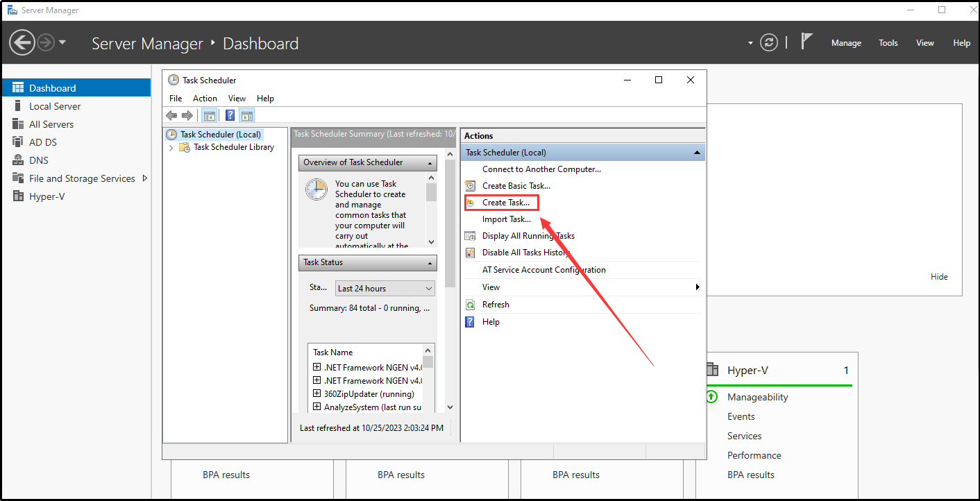Click Create Task... in Actions pane
The width and height of the screenshot is (980, 501).
[505, 203]
